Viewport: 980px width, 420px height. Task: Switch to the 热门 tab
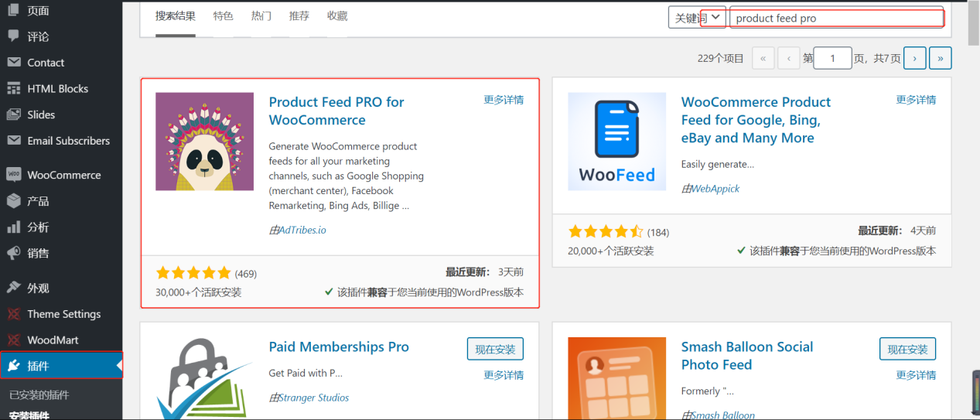point(261,16)
